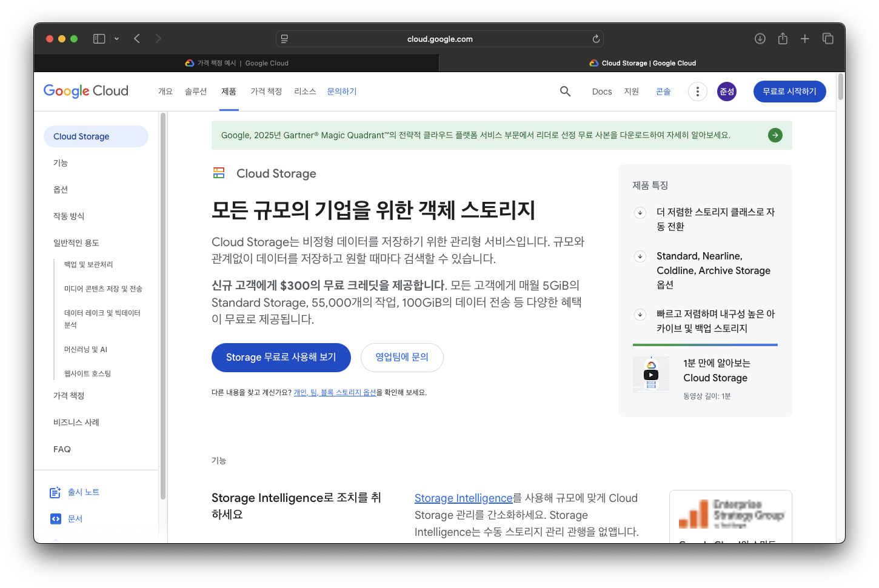Viewport: 879px width, 588px height.
Task: Toggle the Safari sidebar button
Action: [99, 39]
